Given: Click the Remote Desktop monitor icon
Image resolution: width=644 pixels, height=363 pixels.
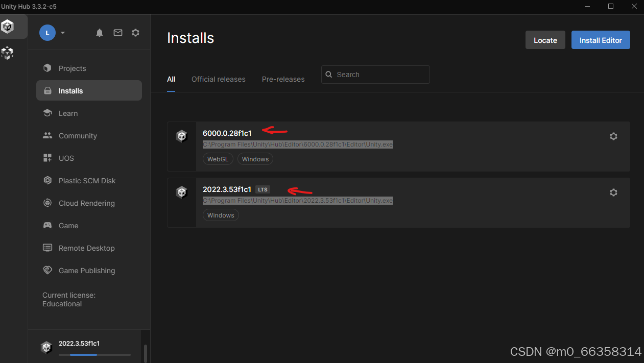Looking at the screenshot, I should pyautogui.click(x=47, y=248).
